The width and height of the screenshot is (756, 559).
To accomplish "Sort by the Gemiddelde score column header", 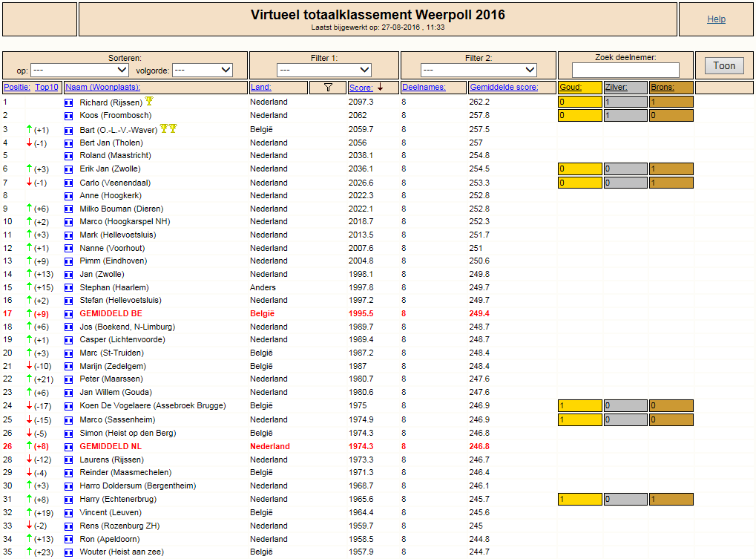I will click(504, 88).
